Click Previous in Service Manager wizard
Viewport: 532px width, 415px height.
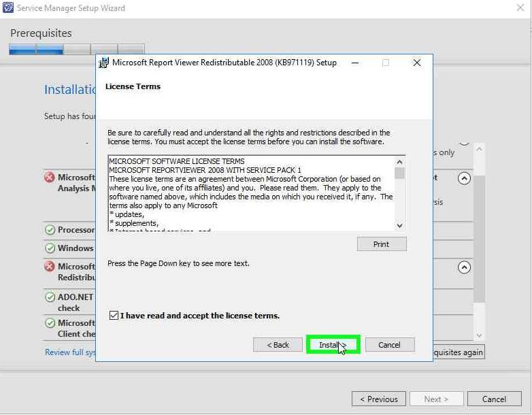(379, 399)
